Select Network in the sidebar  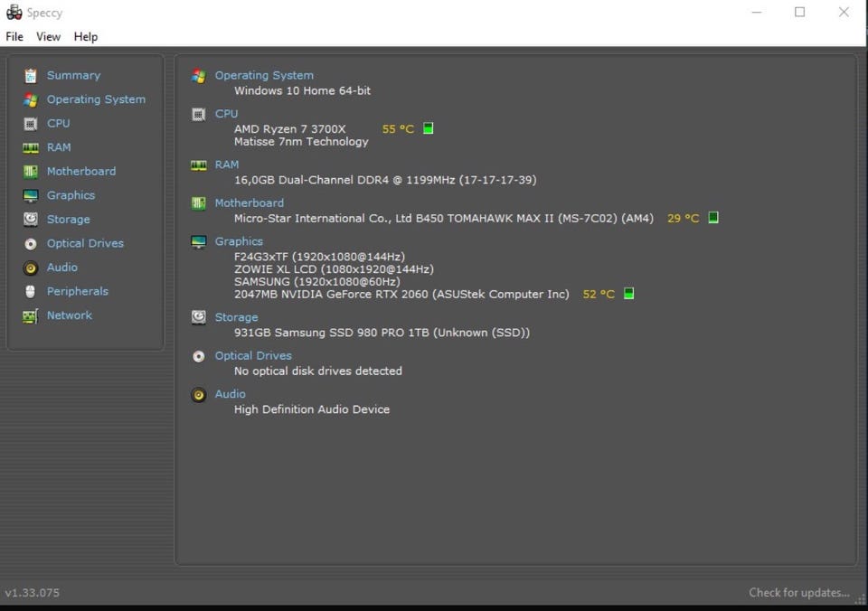click(70, 315)
